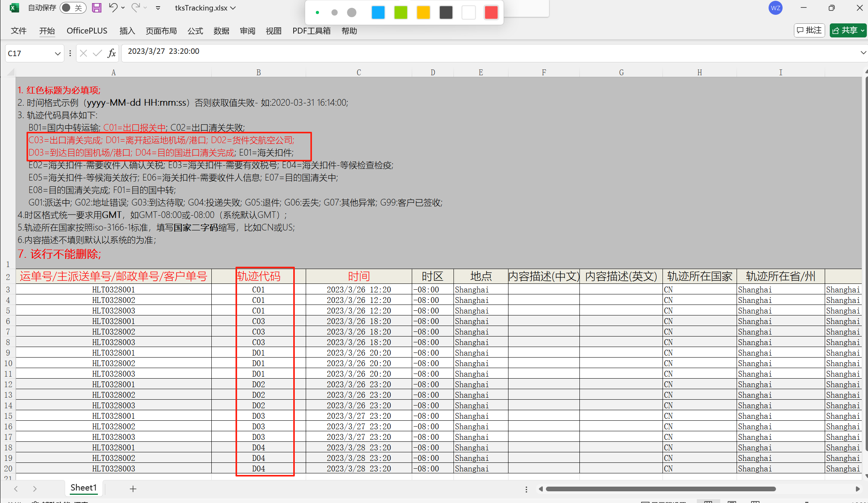Switch to the Sheet1 sheet tab
The height and width of the screenshot is (503, 868).
[x=83, y=488]
